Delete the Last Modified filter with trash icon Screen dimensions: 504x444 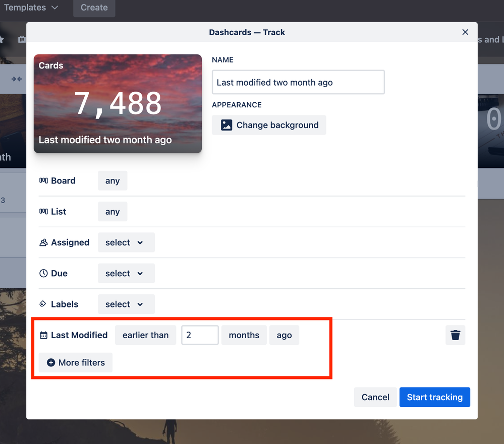(x=455, y=335)
